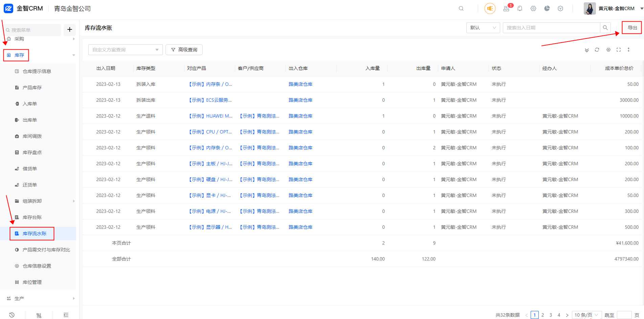Open the 自定义方案查询 dropdown
The height and width of the screenshot is (319, 644).
126,50
